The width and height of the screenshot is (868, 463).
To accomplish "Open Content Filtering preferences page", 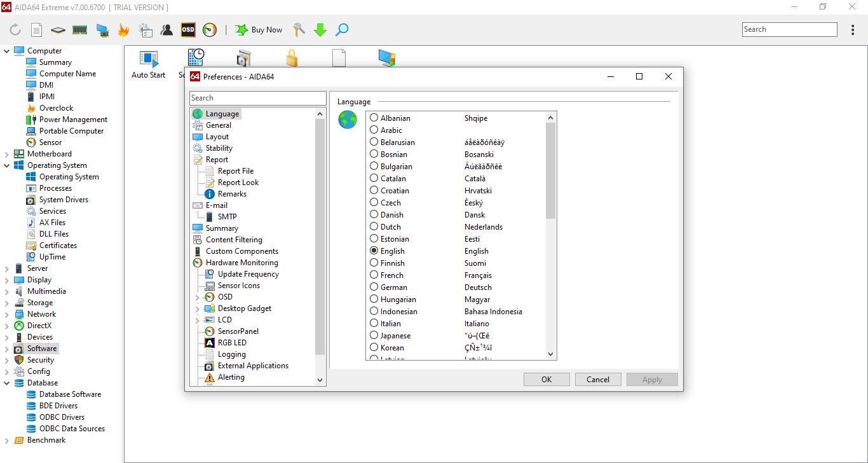I will click(234, 240).
